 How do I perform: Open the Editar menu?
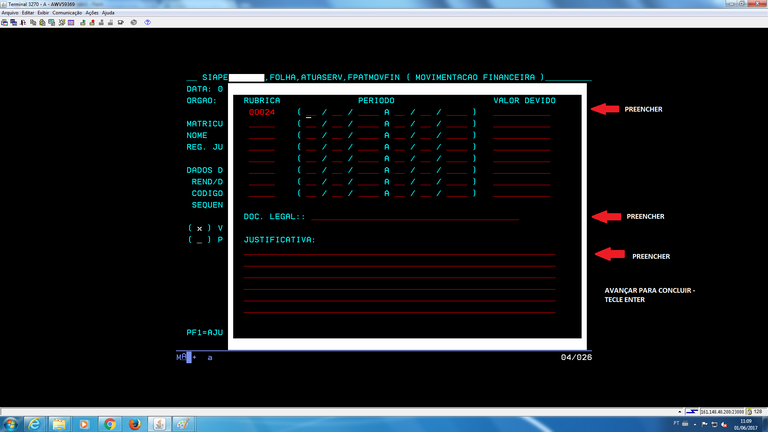tap(30, 12)
